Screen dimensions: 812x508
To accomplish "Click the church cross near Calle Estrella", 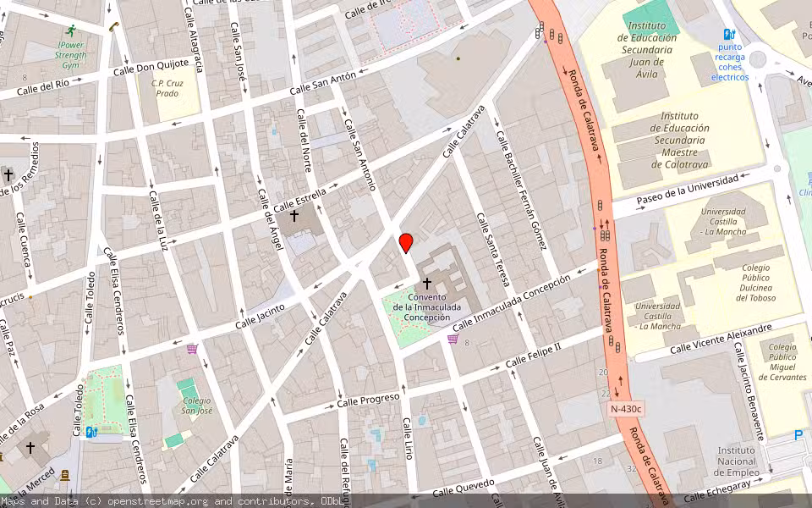I will pos(294,215).
